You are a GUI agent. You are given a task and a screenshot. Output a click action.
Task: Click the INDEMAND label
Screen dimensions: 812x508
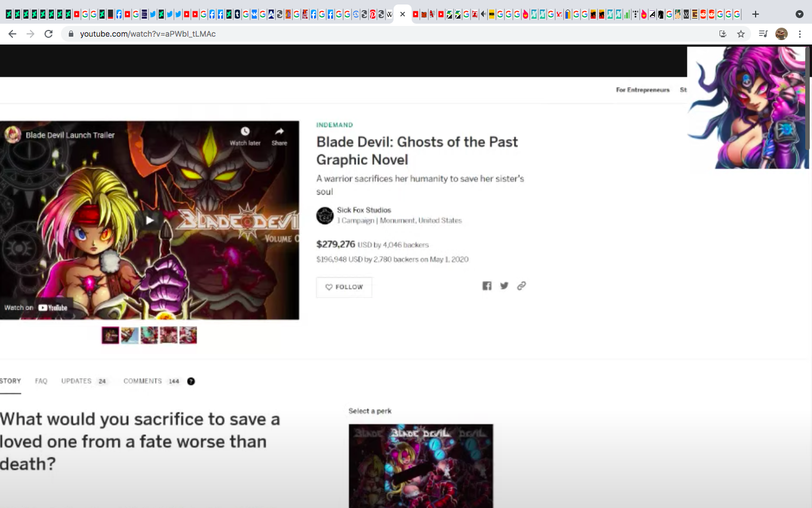click(334, 125)
